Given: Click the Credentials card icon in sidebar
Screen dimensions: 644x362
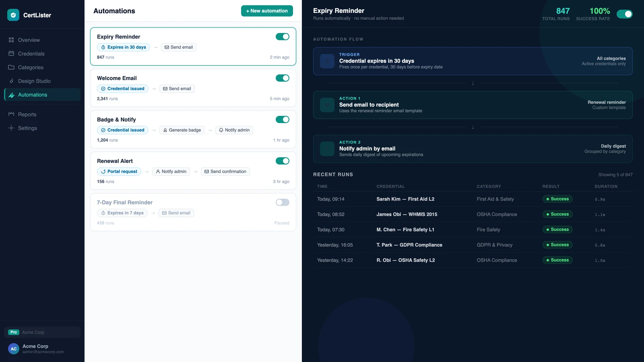Looking at the screenshot, I should (x=11, y=53).
